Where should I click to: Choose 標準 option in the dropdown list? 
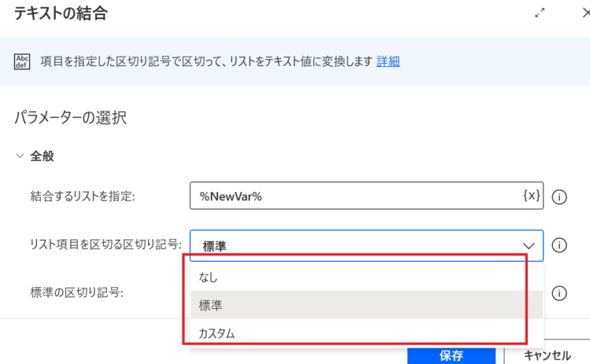pos(367,305)
